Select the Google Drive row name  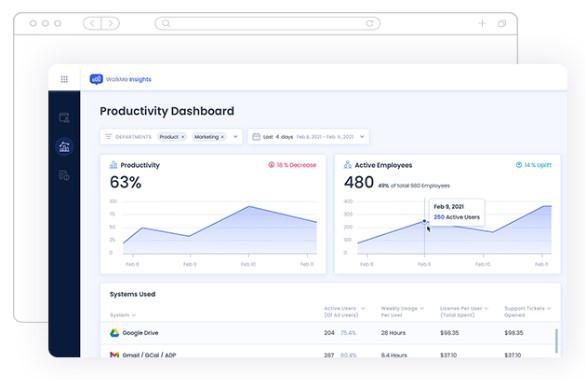tap(140, 333)
